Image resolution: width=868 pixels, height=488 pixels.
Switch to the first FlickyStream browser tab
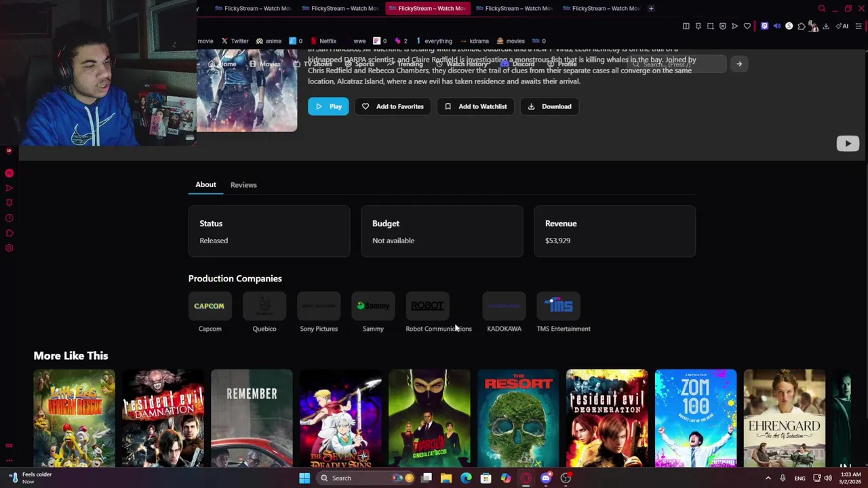[x=252, y=8]
